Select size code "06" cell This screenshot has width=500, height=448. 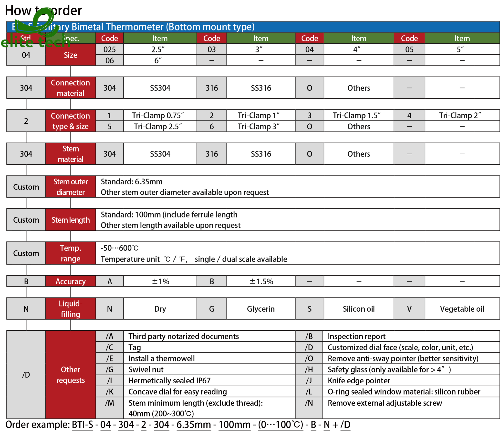tap(109, 60)
